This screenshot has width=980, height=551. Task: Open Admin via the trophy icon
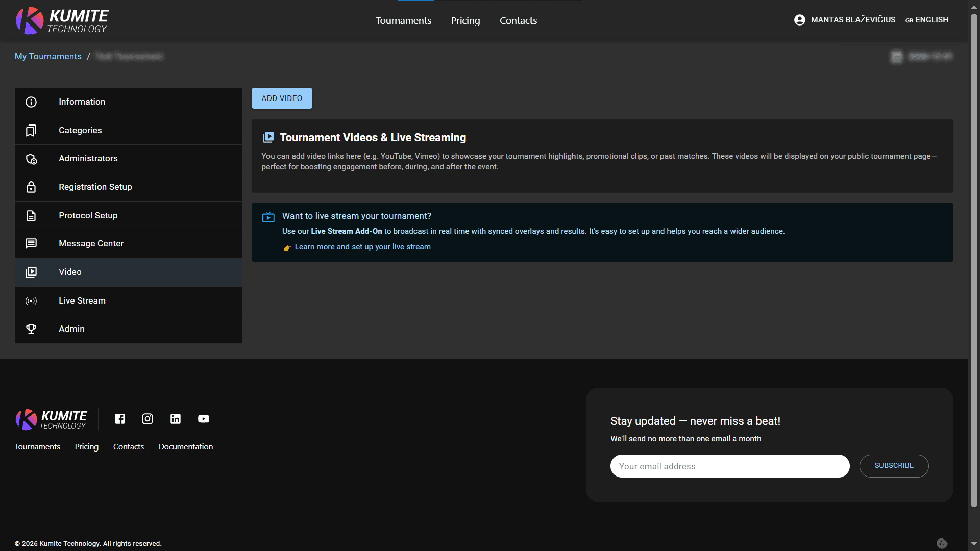click(x=31, y=329)
